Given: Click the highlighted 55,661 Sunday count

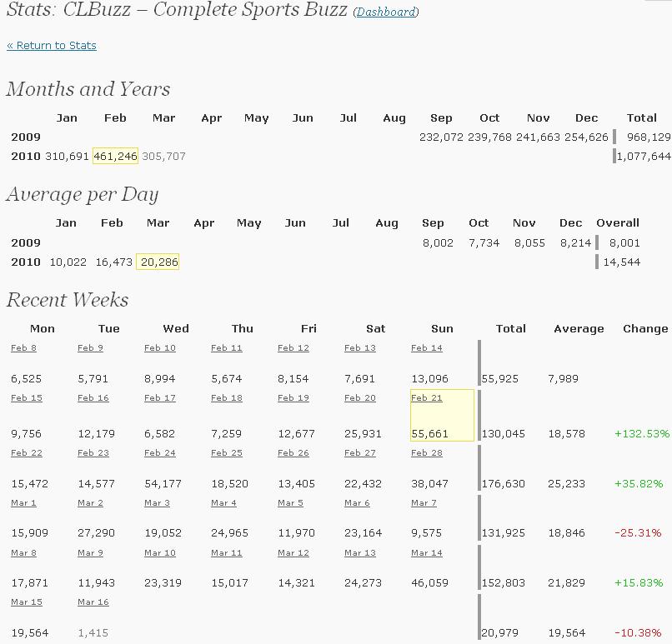Looking at the screenshot, I should coord(430,433).
